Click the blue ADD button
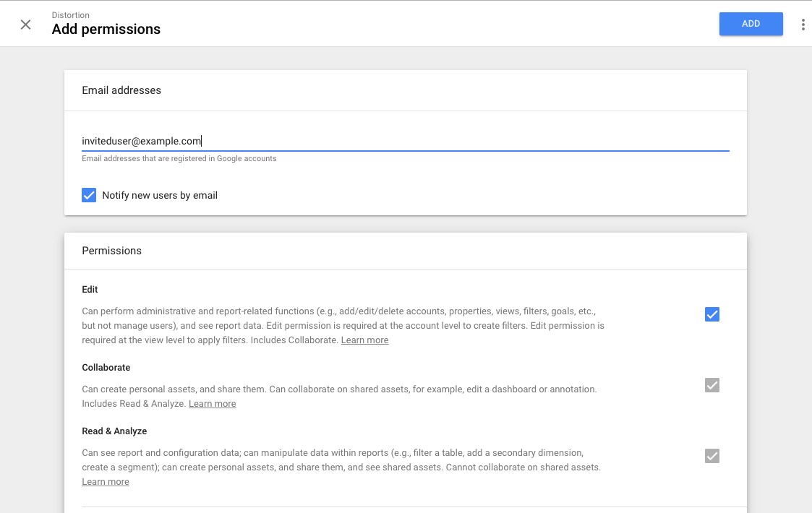This screenshot has width=812, height=513. pos(751,24)
